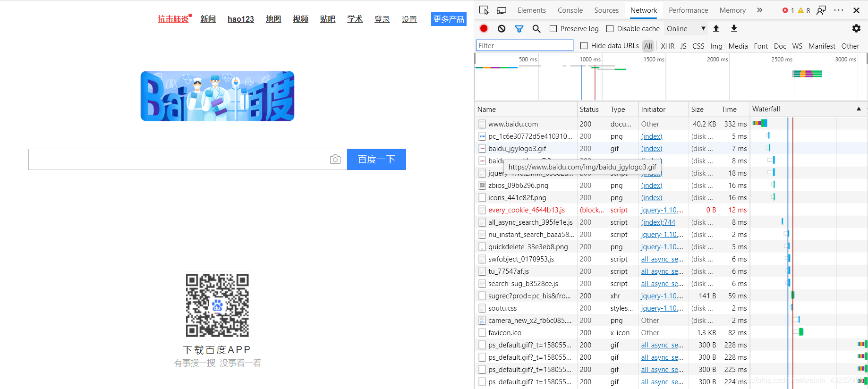
Task: Open the hao123 link
Action: 241,19
